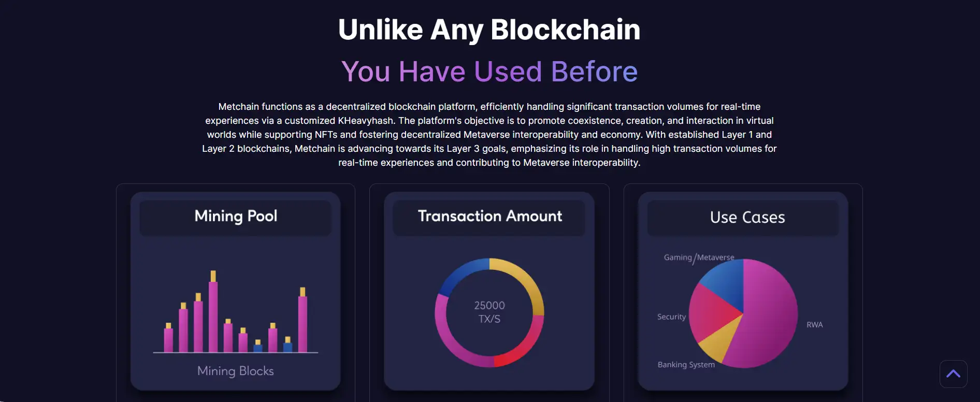The height and width of the screenshot is (402, 980).
Task: Click the blue segment of donut ring
Action: [457, 275]
